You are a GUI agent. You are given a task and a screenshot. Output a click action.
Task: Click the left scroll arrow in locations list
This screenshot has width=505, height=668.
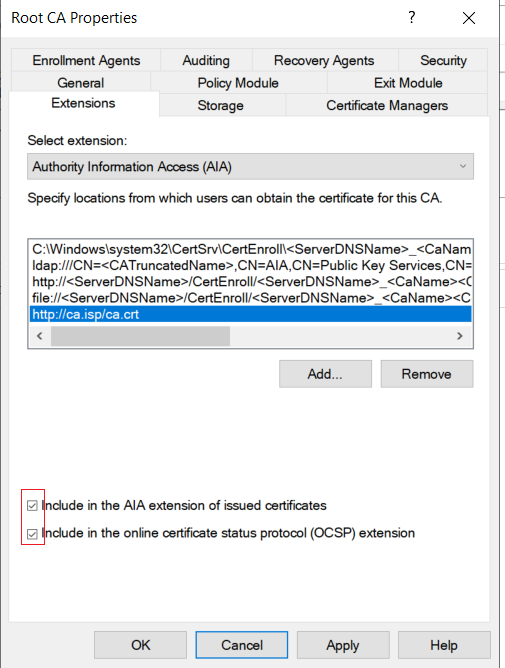(x=40, y=336)
